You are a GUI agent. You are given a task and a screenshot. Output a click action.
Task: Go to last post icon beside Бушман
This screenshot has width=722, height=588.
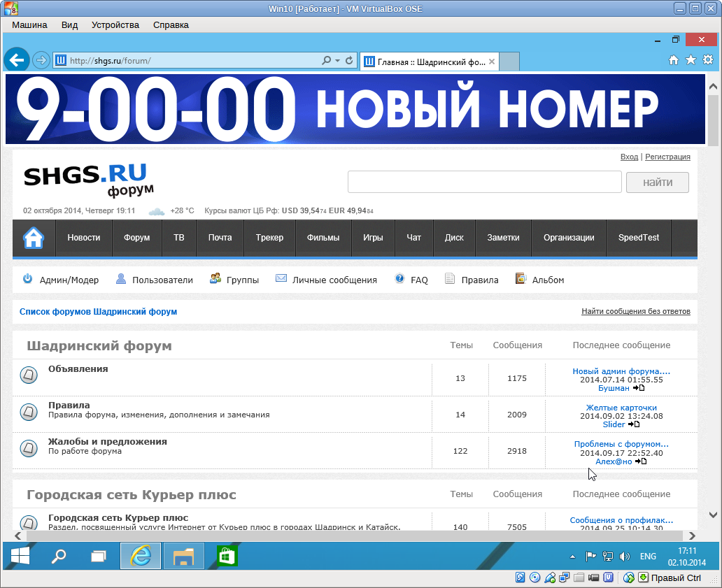[x=639, y=388]
